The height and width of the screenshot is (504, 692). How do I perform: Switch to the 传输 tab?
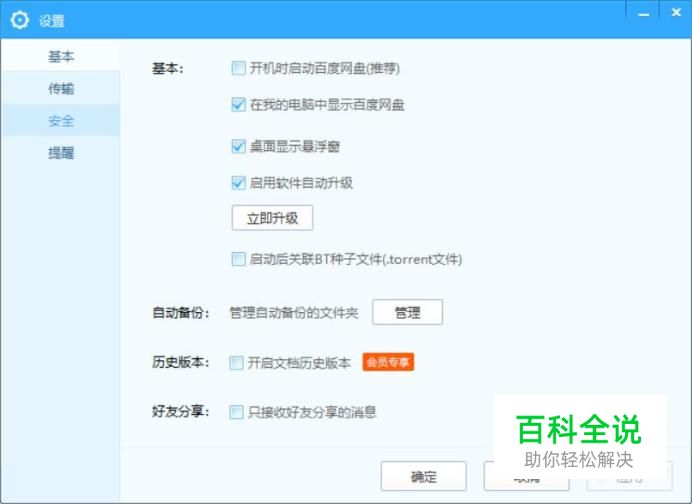click(60, 88)
